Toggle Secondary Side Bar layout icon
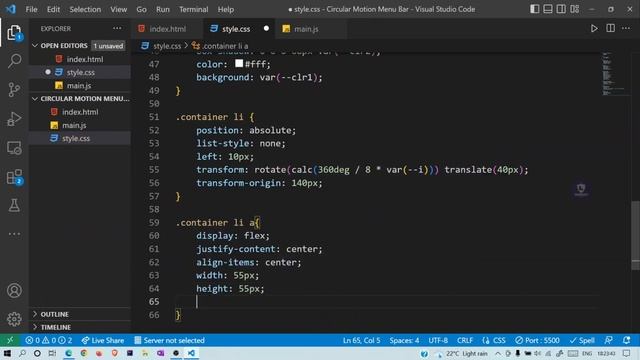The width and height of the screenshot is (640, 360). coord(561,9)
